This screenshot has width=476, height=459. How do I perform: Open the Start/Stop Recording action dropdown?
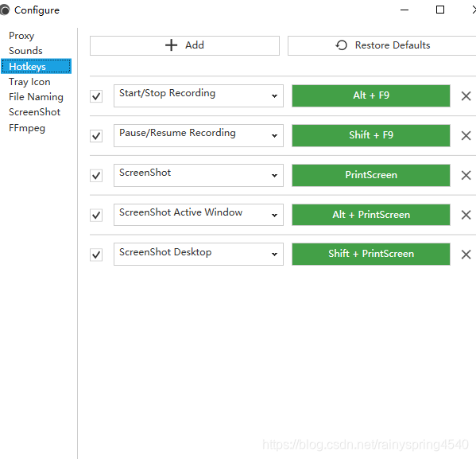pos(199,95)
